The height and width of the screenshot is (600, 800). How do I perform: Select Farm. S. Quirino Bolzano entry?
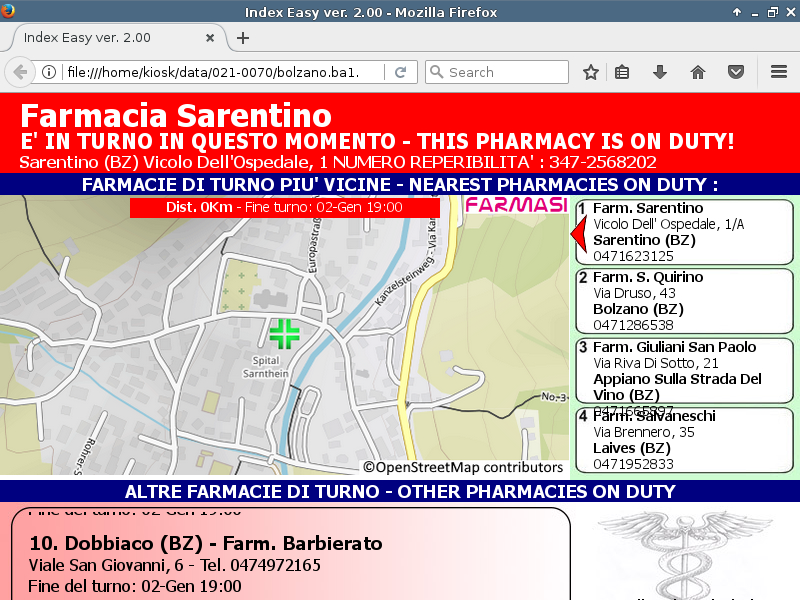(x=684, y=301)
